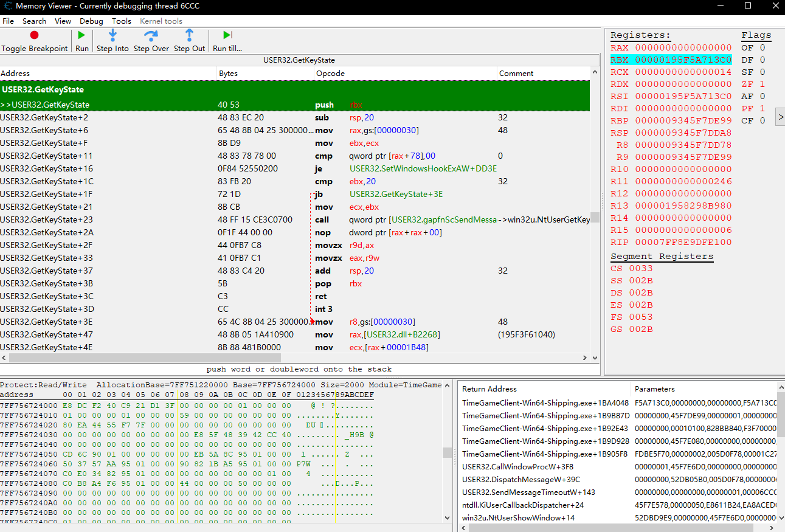Click the Step Out icon
785x532 pixels.
tap(189, 36)
